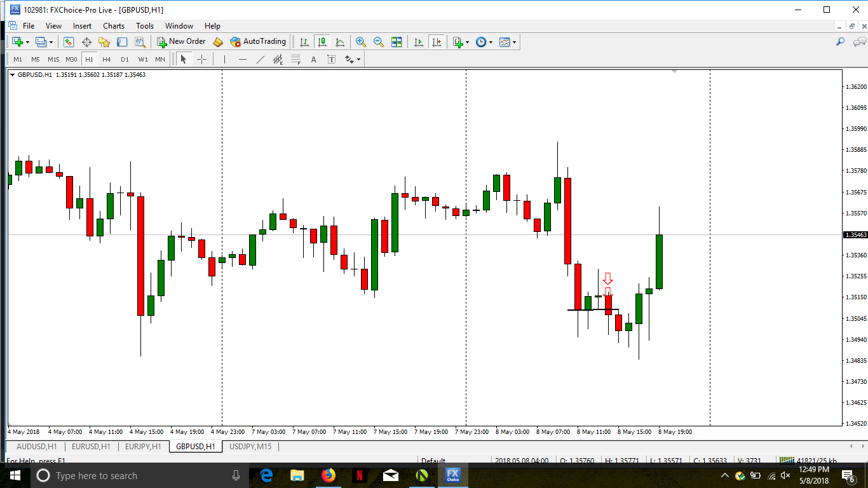Switch to bar chart display
Image resolution: width=868 pixels, height=488 pixels.
[x=304, y=42]
